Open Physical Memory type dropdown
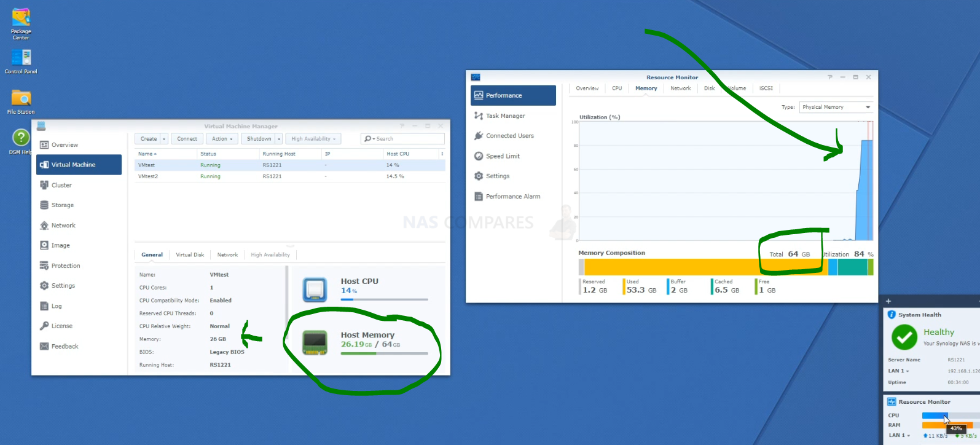The height and width of the screenshot is (445, 980). [836, 107]
